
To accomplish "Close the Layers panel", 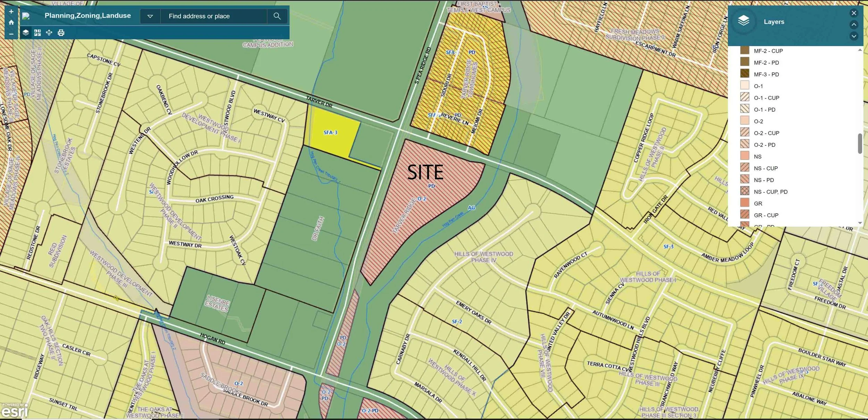I will point(854,13).
